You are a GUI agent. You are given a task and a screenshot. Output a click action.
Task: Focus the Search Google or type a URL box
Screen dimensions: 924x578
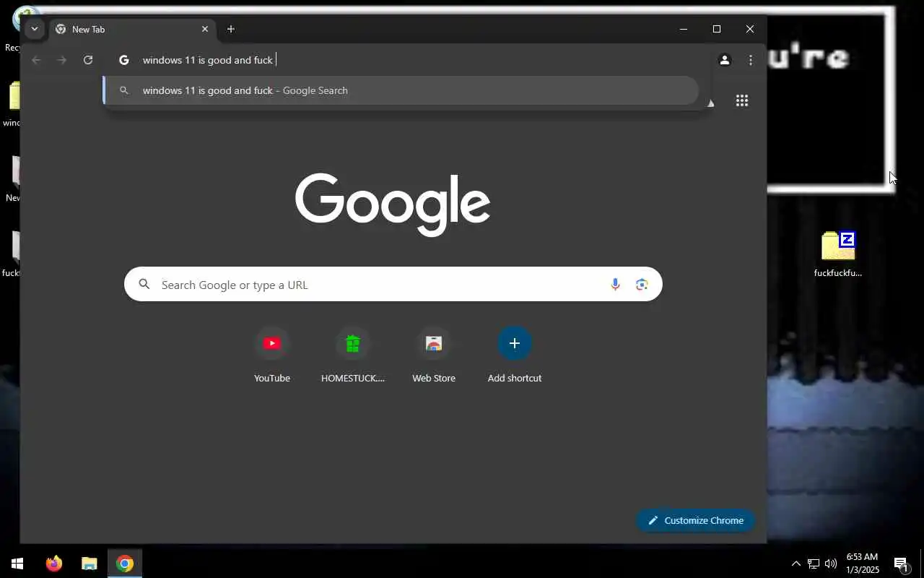click(x=393, y=285)
